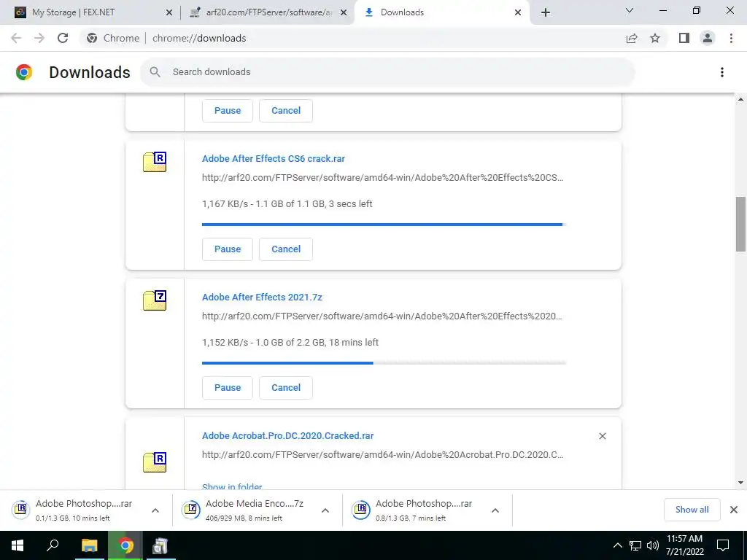Image resolution: width=747 pixels, height=560 pixels.
Task: Close the arf20.com FTPServer tab
Action: click(344, 12)
